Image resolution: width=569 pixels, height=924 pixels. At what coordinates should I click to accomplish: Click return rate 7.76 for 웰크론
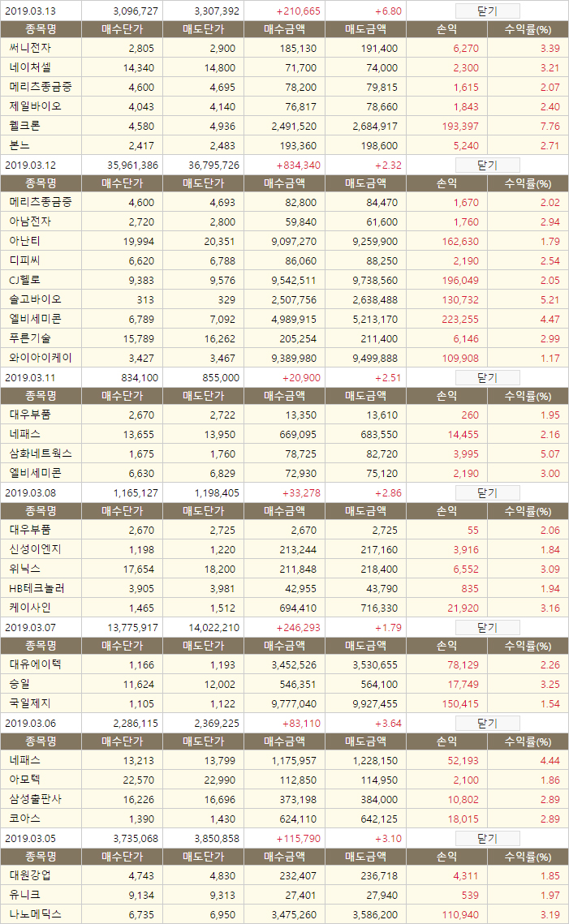pyautogui.click(x=550, y=126)
